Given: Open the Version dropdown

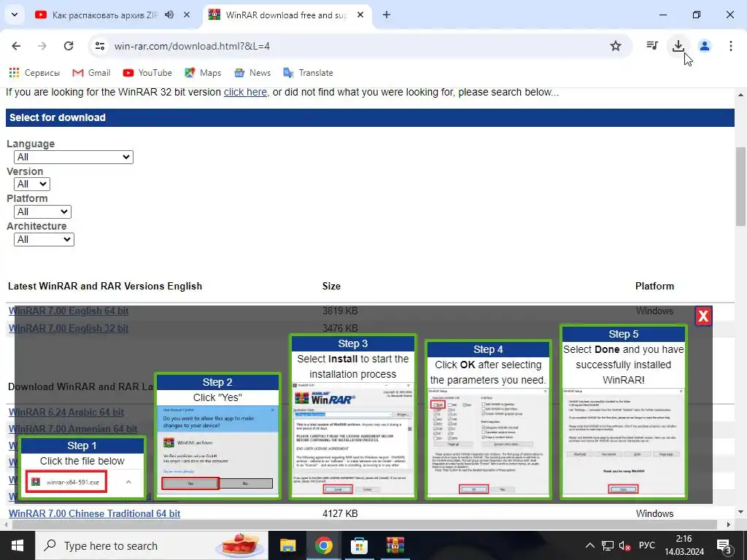Looking at the screenshot, I should pos(32,184).
